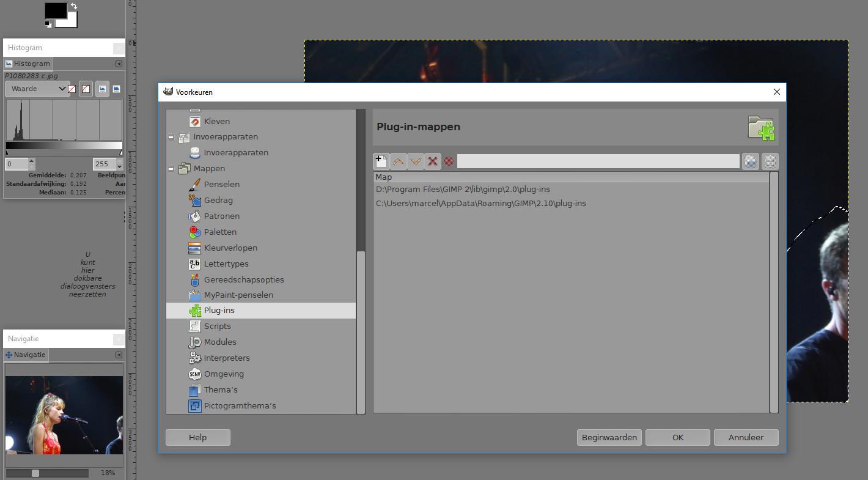The image size is (868, 480).
Task: Open the Waarde channel dropdown
Action: pos(36,89)
